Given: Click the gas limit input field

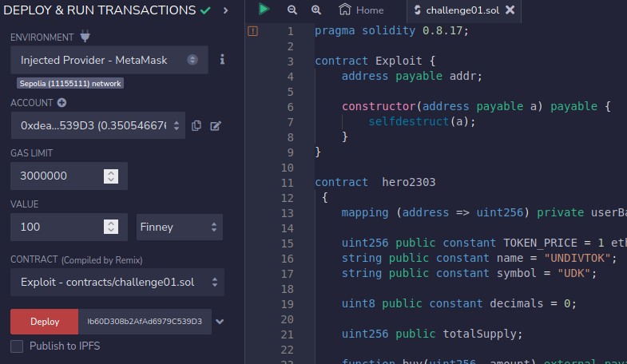Looking at the screenshot, I should (x=69, y=176).
